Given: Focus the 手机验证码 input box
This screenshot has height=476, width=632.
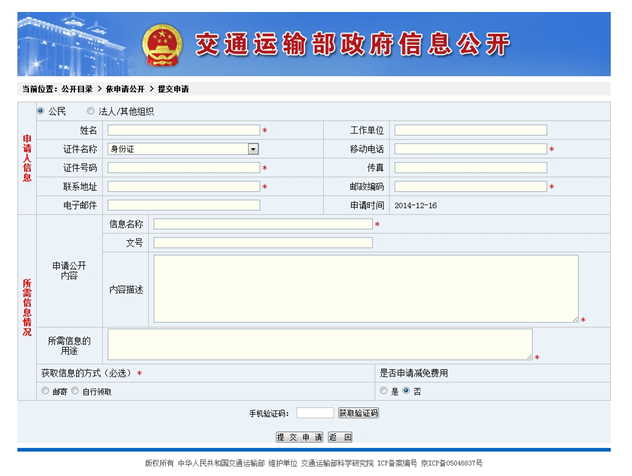Looking at the screenshot, I should [x=315, y=413].
